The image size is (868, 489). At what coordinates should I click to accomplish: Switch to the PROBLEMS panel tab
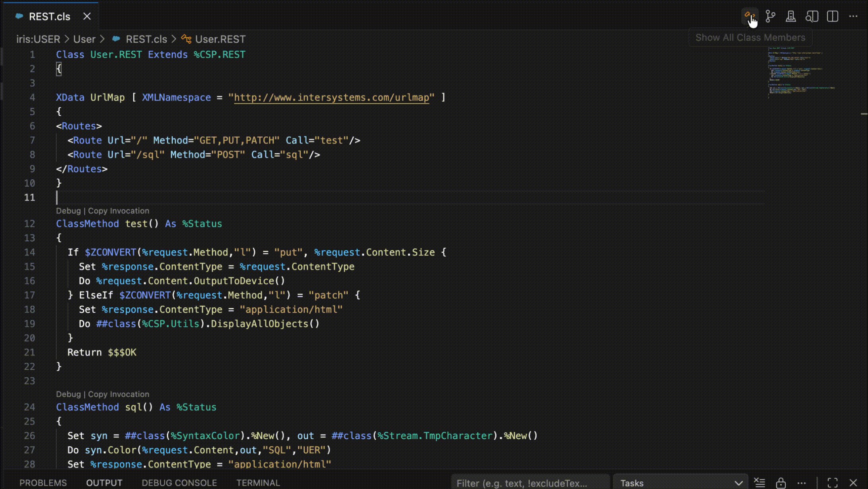[x=43, y=483]
